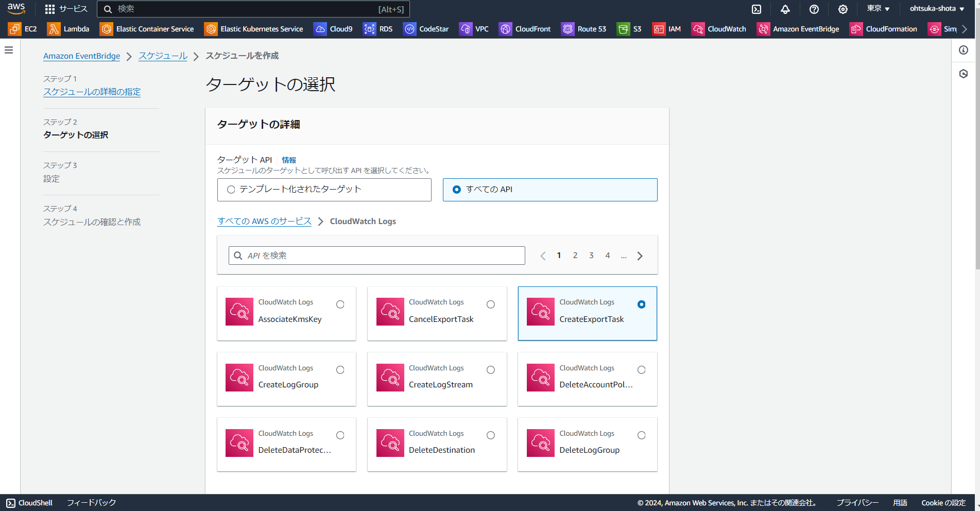Image resolution: width=980 pixels, height=511 pixels.
Task: Open Amazon EventBridge breadcrumb link
Action: point(81,56)
